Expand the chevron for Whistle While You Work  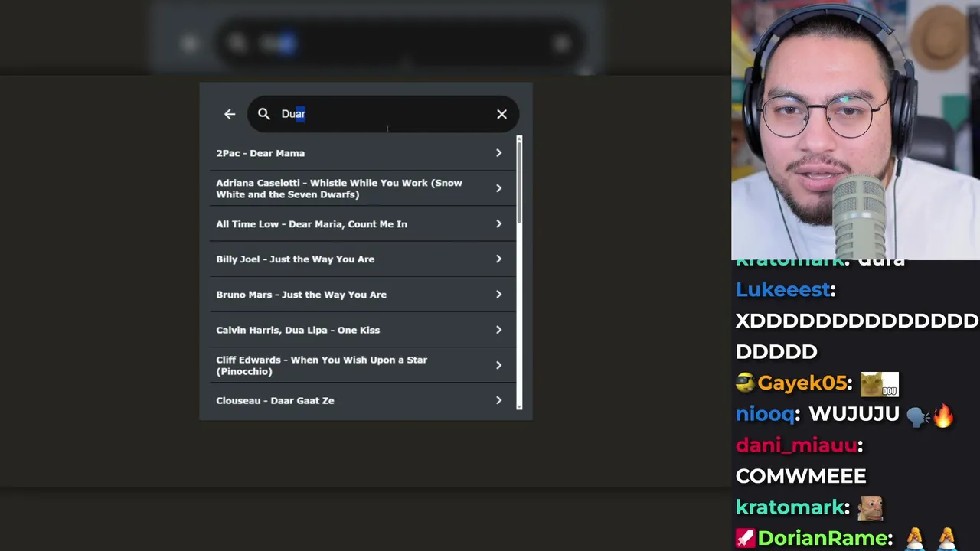tap(498, 188)
